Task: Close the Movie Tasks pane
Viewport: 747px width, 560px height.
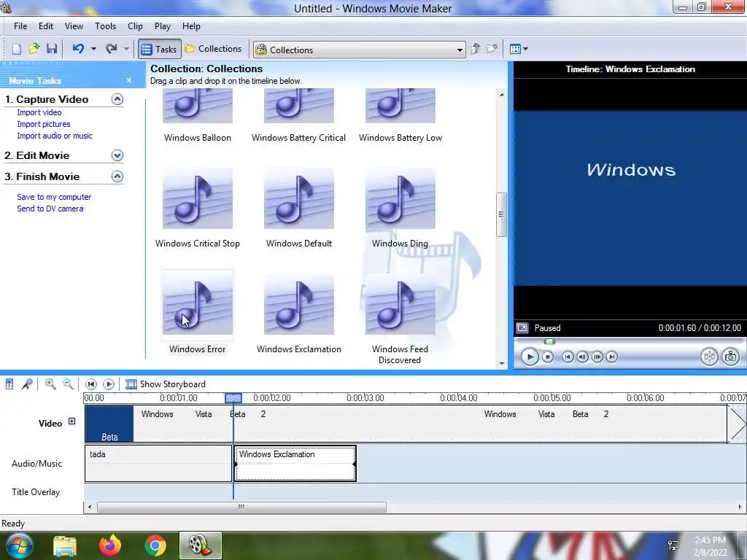Action: (x=128, y=80)
